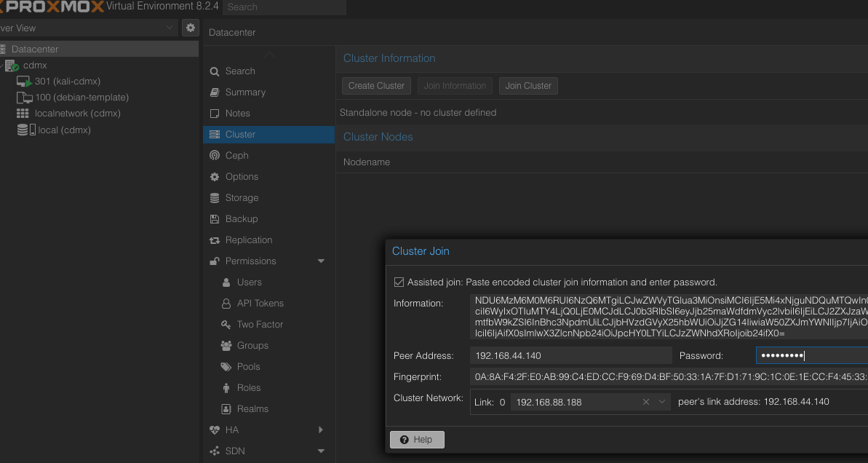The width and height of the screenshot is (868, 463).
Task: Select the debian-template icon in tree
Action: [24, 98]
